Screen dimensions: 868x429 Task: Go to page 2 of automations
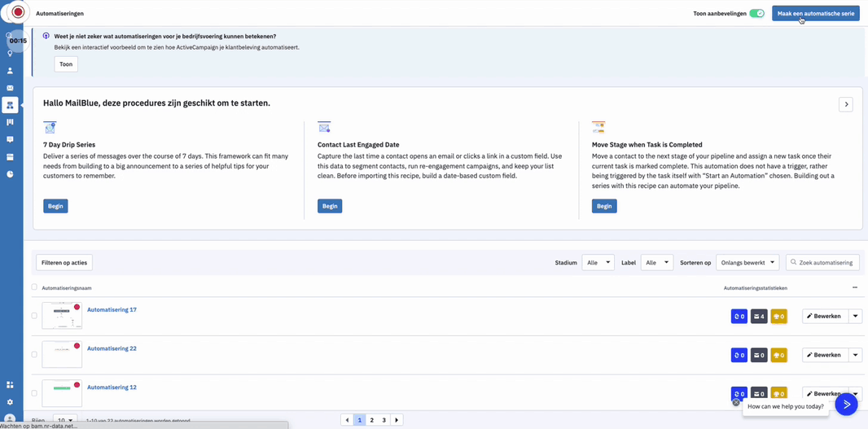(372, 420)
